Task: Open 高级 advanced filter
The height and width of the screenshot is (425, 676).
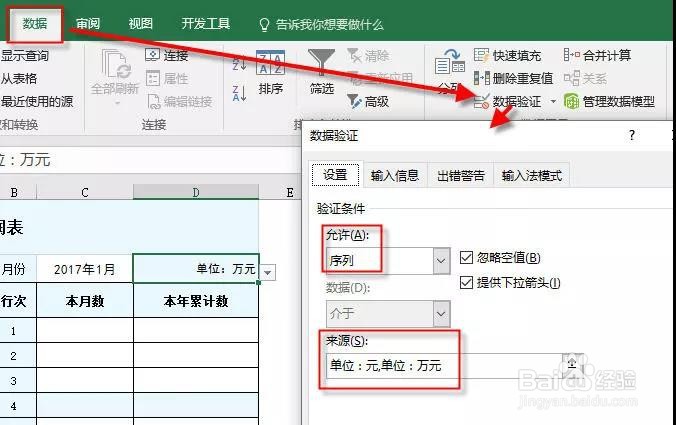Action: point(368,102)
